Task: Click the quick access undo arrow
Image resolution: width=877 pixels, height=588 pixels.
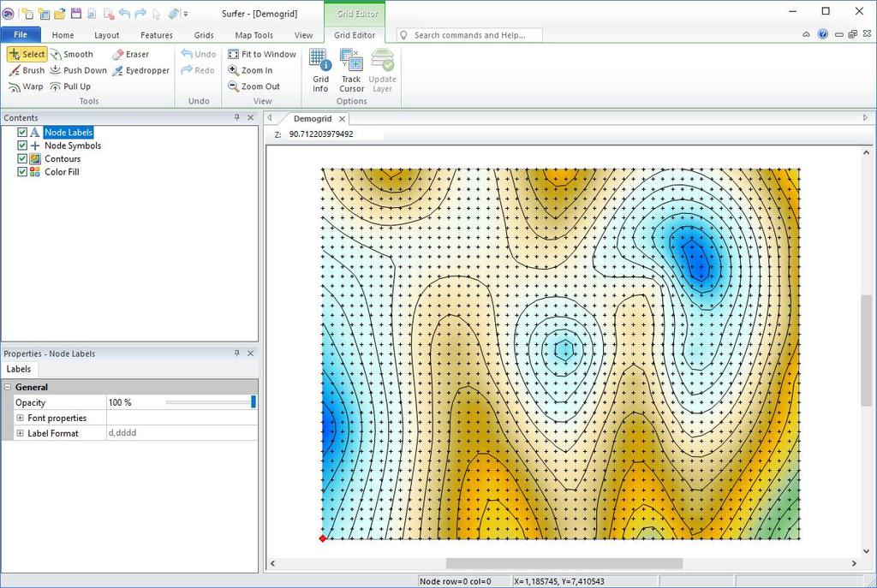Action: pyautogui.click(x=125, y=14)
